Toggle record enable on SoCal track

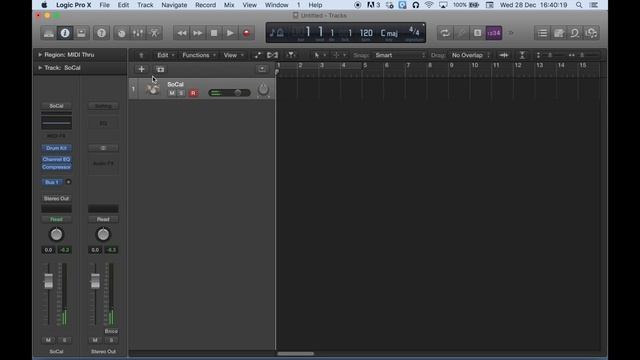coord(193,93)
